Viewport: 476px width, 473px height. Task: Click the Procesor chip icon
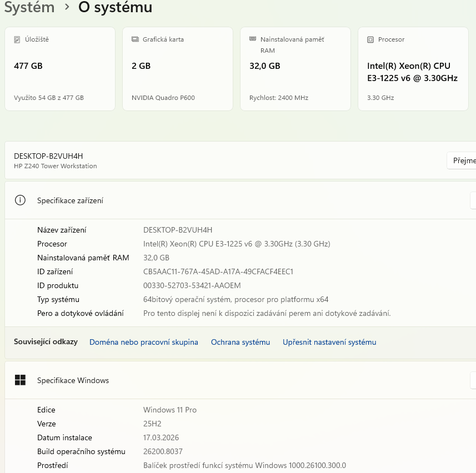(x=370, y=39)
